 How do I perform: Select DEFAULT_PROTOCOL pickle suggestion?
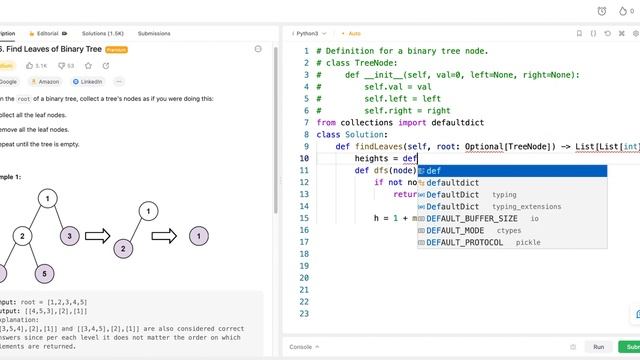[x=512, y=242]
